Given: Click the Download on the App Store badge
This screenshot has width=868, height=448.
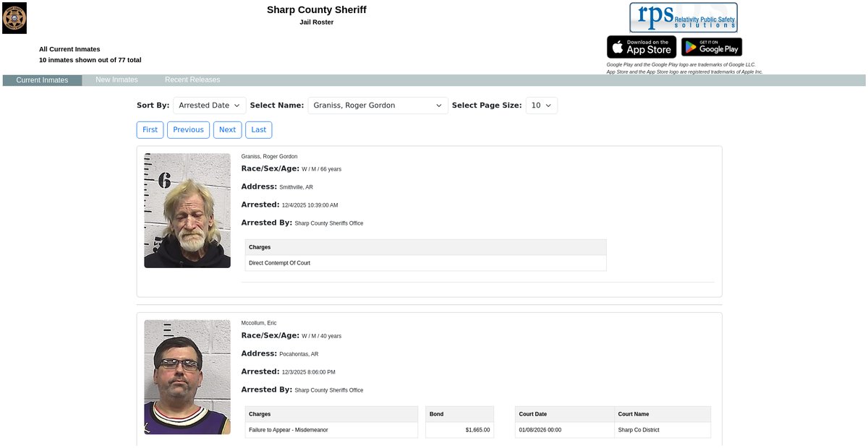Looking at the screenshot, I should point(642,47).
